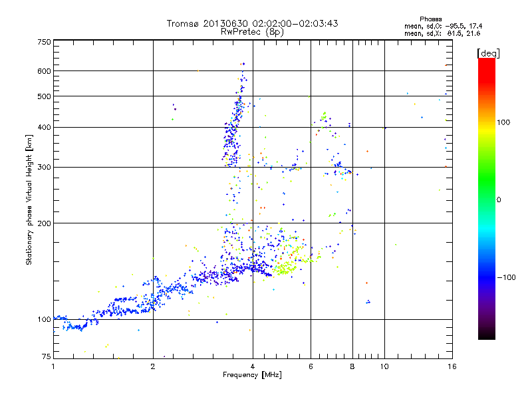
Task: Click the colorbar tick label '-100'
Action: click(507, 277)
